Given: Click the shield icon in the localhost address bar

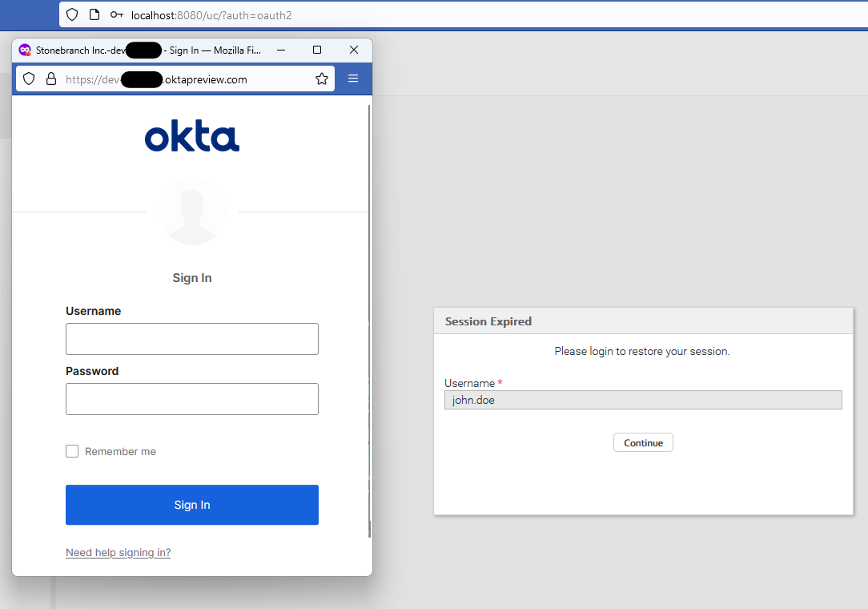Looking at the screenshot, I should pos(72,14).
